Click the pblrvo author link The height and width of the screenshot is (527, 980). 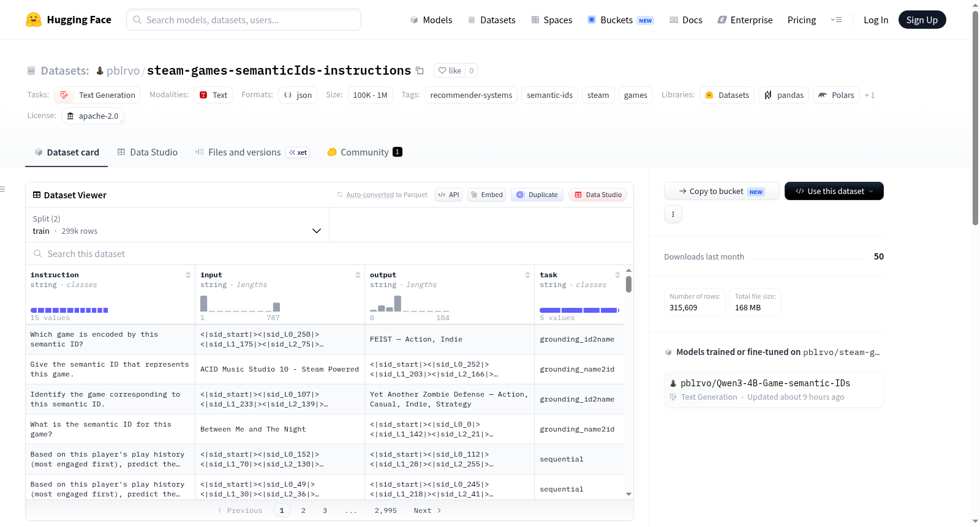123,70
